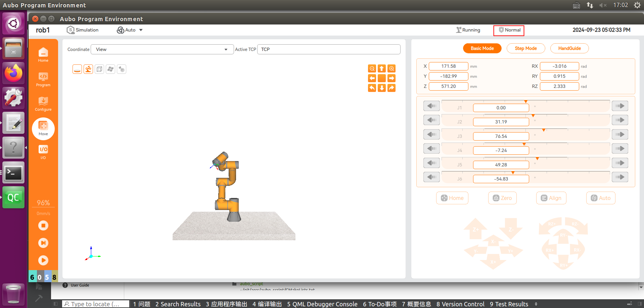Click the J2 angle value field

501,122
